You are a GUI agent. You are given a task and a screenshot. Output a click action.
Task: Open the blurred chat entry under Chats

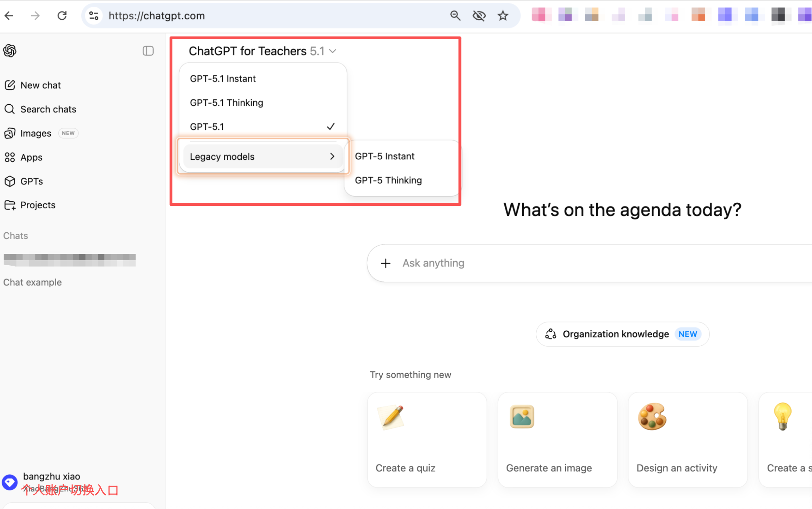[70, 260]
